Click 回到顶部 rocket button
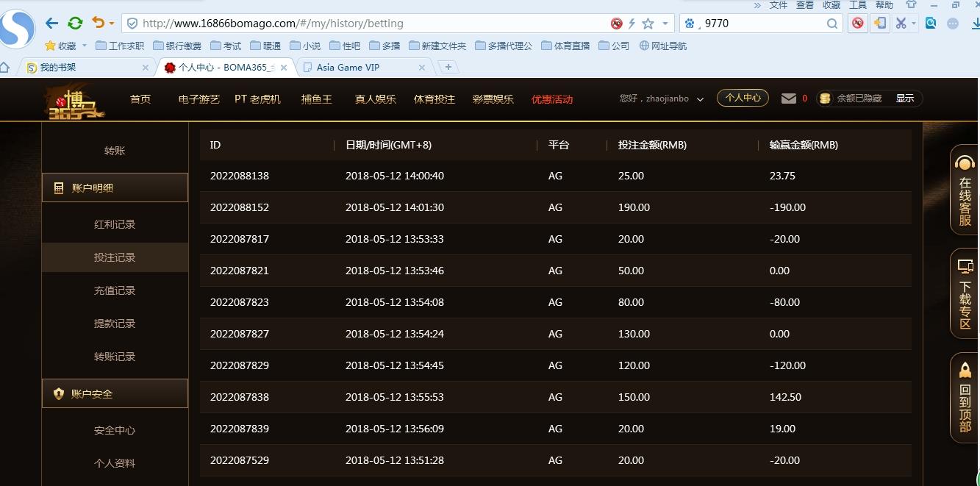Viewport: 980px width, 486px height. tap(965, 398)
